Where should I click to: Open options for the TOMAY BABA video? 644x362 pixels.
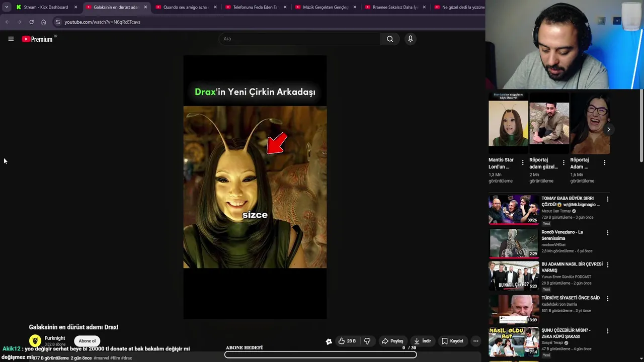coord(607,199)
